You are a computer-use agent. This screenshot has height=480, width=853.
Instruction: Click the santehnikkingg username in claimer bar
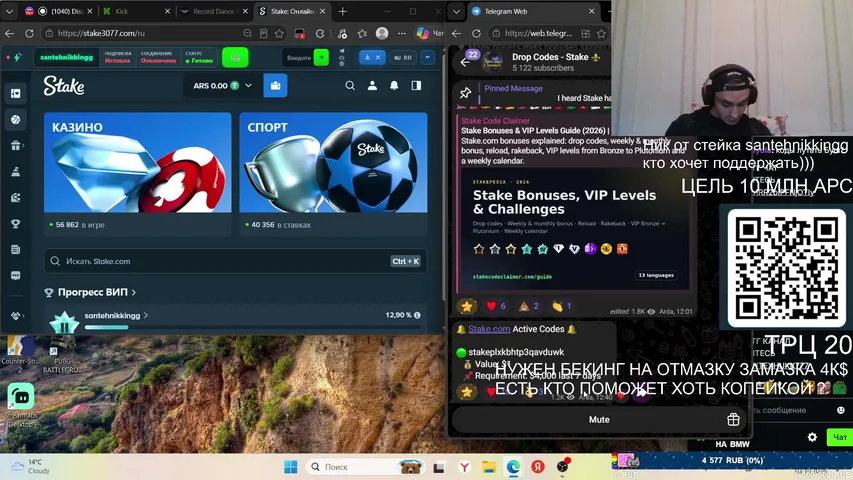tap(66, 57)
